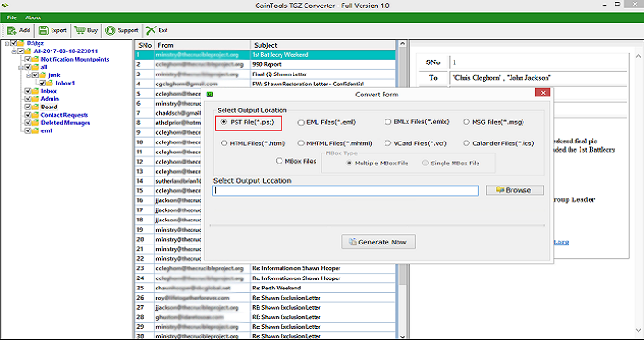The image size is (644, 340).
Task: Close the Convert Form dialog
Action: [543, 93]
